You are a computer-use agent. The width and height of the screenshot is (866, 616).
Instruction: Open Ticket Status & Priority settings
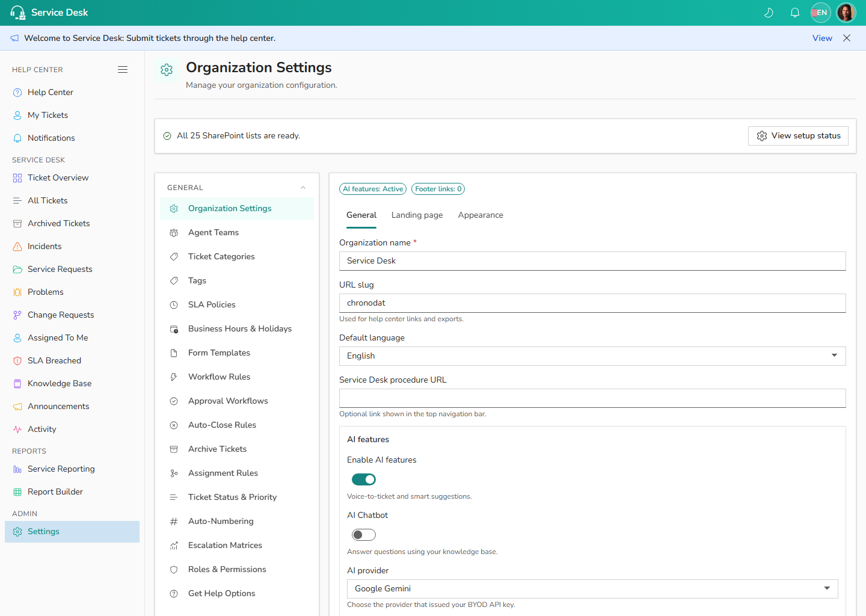click(237, 497)
